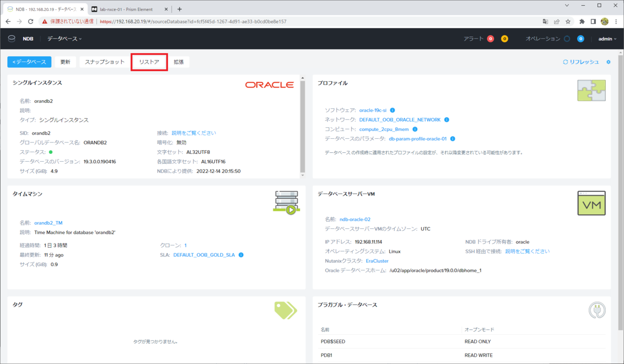
Task: Bookmark this page with star icon
Action: [568, 22]
